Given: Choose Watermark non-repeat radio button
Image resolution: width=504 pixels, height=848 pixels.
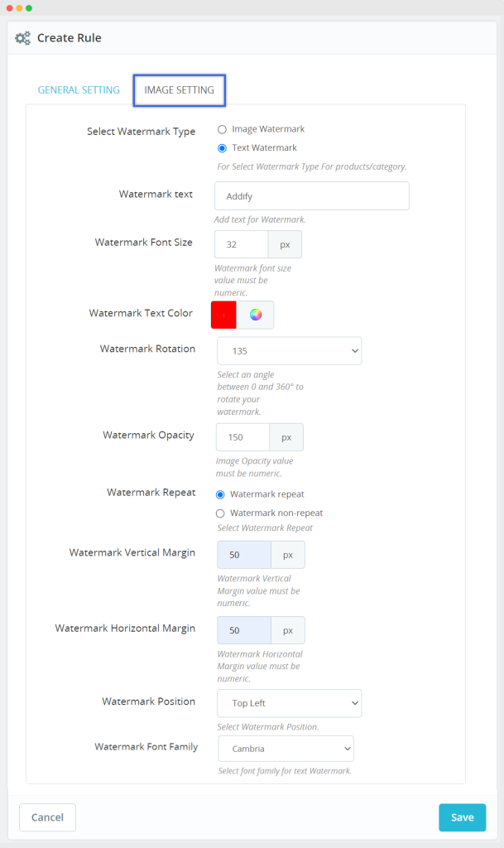Looking at the screenshot, I should (220, 513).
